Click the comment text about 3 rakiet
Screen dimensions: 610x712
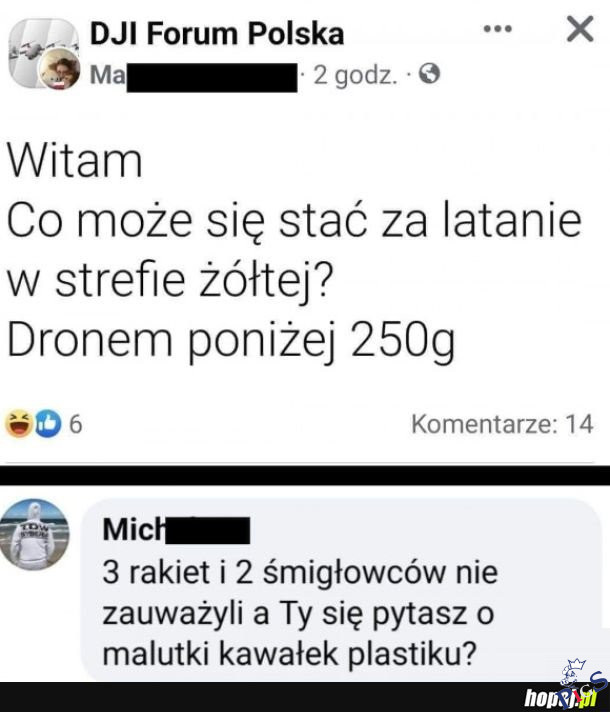tap(300, 613)
